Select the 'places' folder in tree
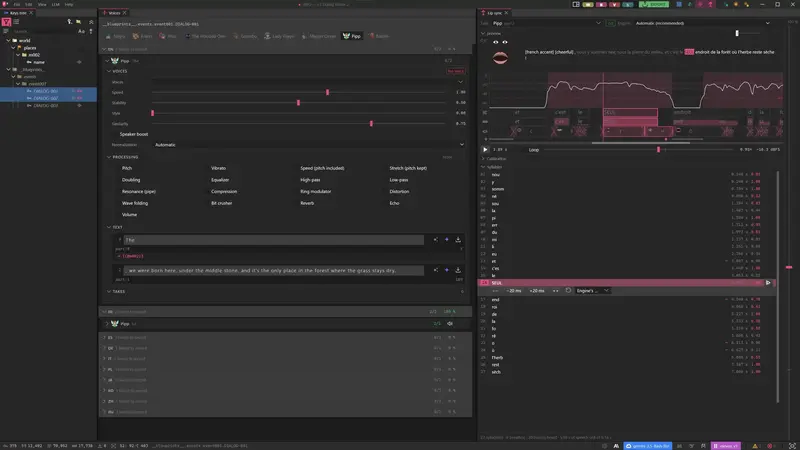 click(30, 47)
